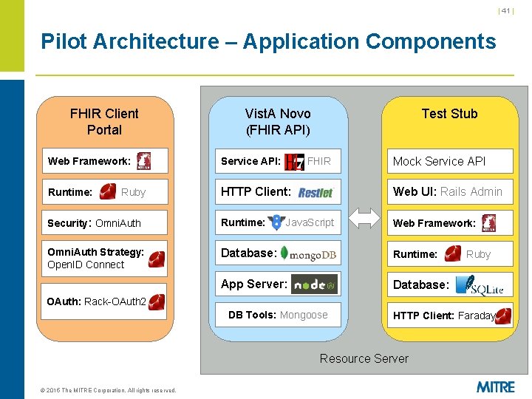Click the Ruby gem beside OpenID Connect
This screenshot has width=532, height=399.
click(x=157, y=259)
